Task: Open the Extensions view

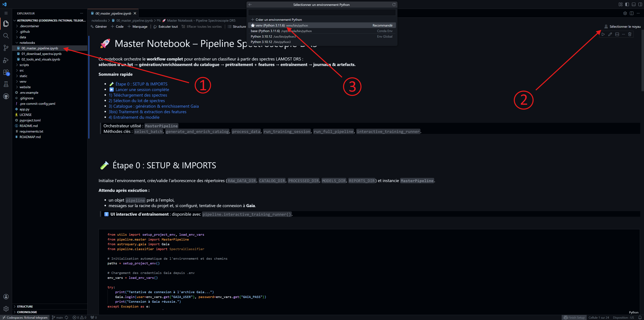Action: (x=6, y=72)
